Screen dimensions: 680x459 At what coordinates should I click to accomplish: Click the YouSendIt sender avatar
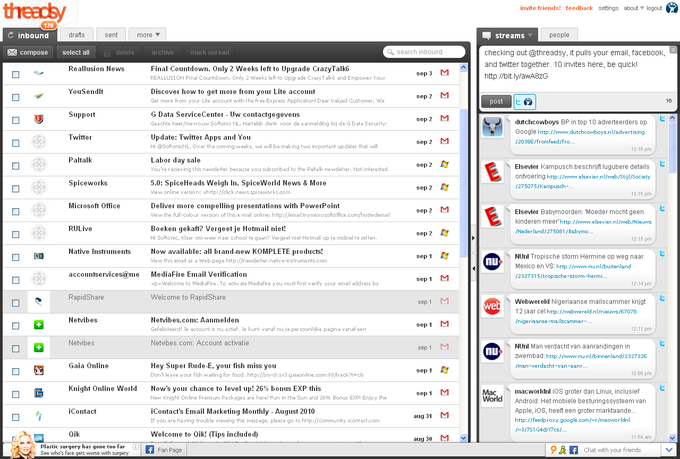click(x=39, y=96)
